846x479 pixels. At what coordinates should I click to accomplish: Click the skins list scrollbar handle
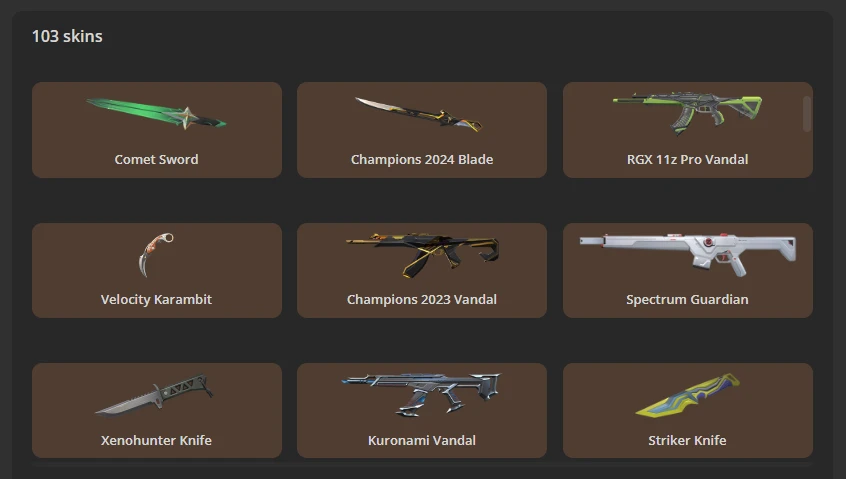807,113
